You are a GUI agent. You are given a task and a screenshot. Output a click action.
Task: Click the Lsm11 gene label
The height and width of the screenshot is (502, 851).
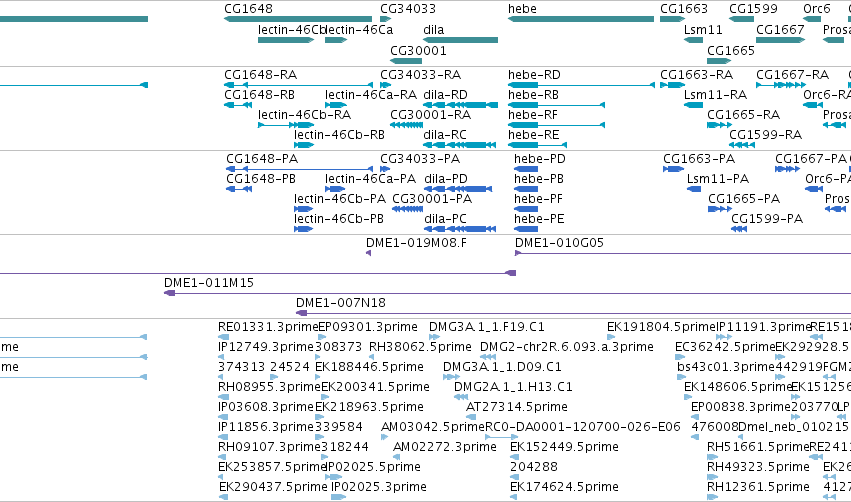(x=703, y=29)
